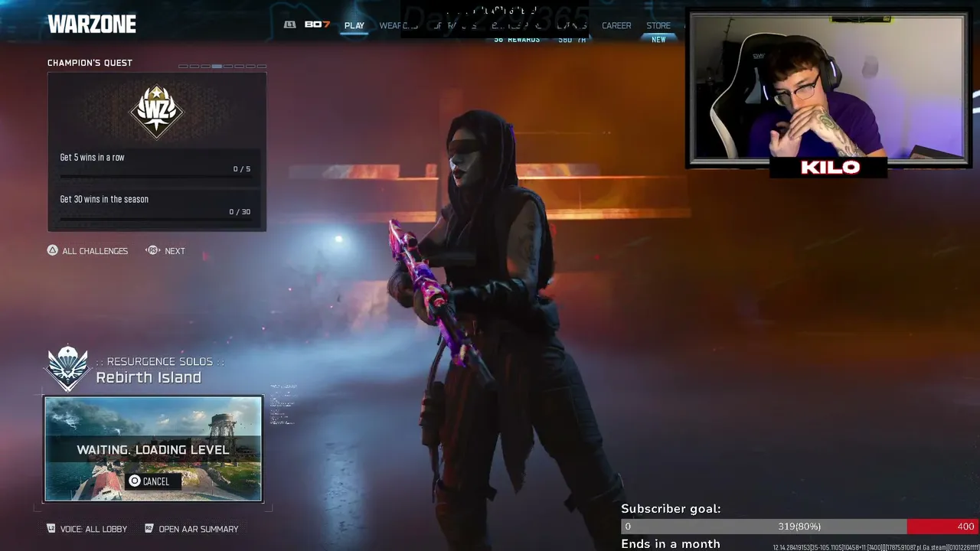Image resolution: width=980 pixels, height=551 pixels.
Task: Click the WAITING. LOADING LEVEL status
Action: click(x=153, y=450)
